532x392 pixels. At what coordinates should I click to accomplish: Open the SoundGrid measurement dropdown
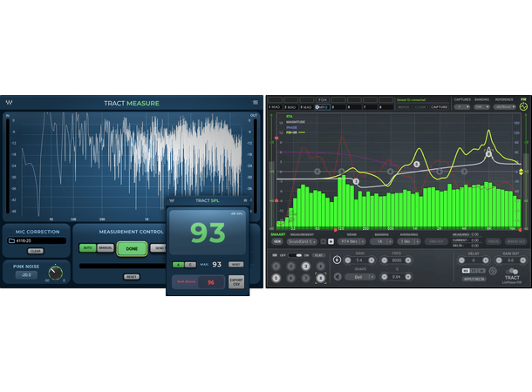tap(302, 241)
